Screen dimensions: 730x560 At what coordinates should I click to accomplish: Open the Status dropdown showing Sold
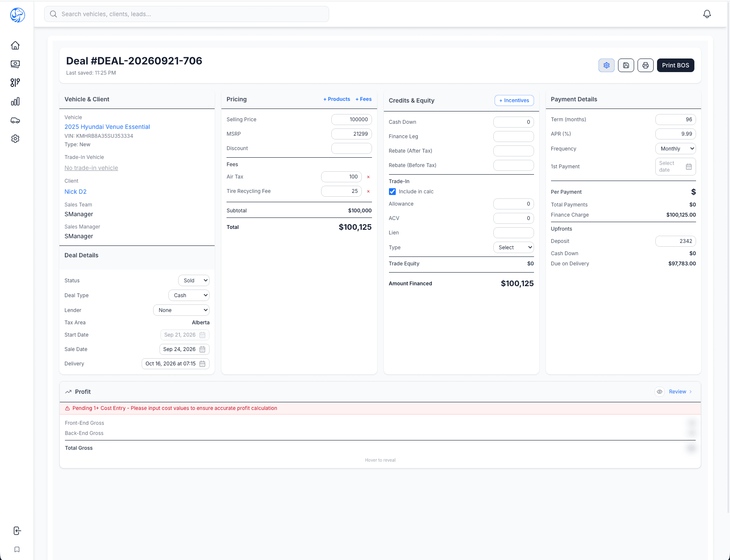pyautogui.click(x=194, y=281)
